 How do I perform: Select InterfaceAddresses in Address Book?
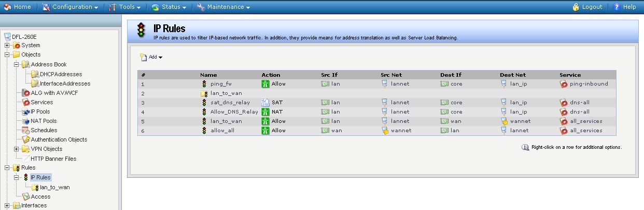65,83
